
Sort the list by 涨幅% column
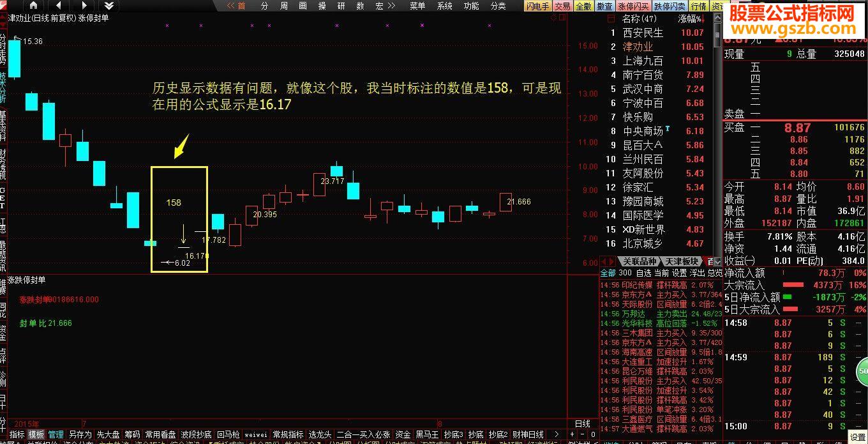[x=691, y=19]
